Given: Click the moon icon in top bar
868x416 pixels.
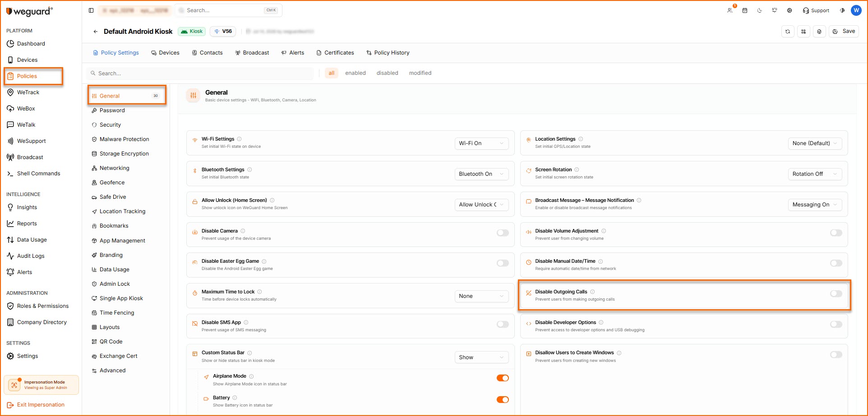Looking at the screenshot, I should [760, 10].
